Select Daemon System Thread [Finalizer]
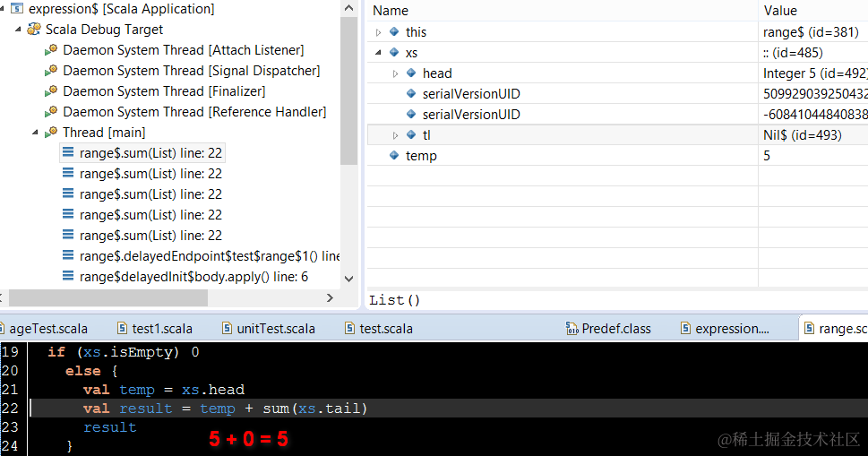 click(164, 90)
